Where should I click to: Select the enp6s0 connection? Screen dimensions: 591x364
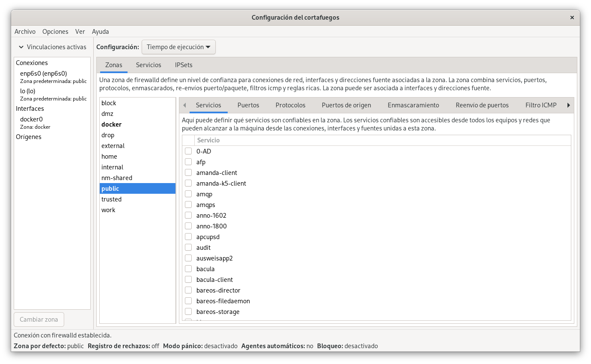pos(43,74)
